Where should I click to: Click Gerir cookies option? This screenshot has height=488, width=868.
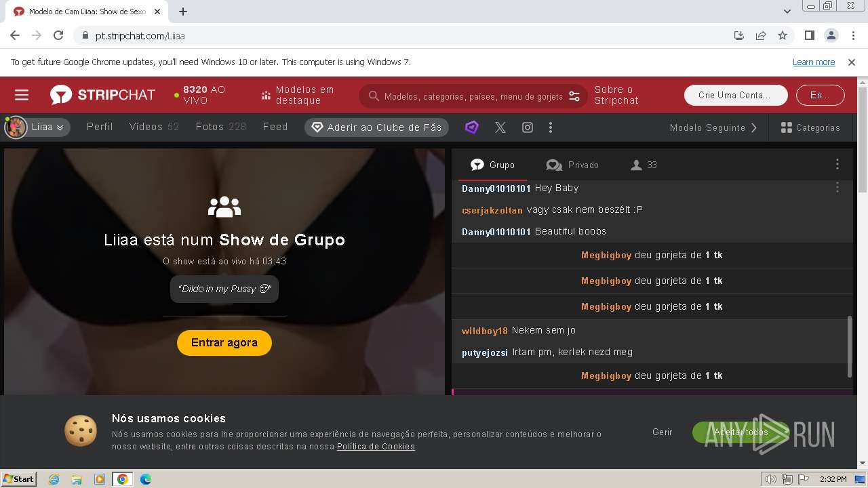point(663,432)
